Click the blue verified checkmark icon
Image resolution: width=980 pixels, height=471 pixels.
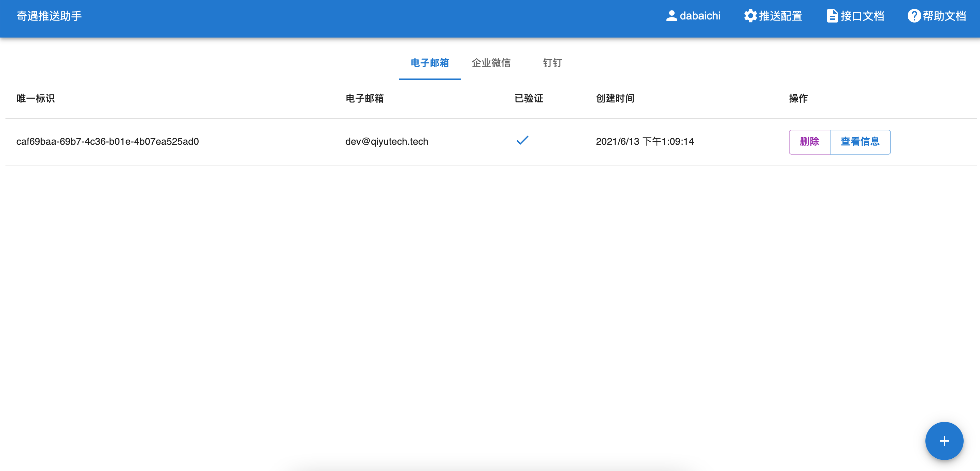(x=522, y=140)
